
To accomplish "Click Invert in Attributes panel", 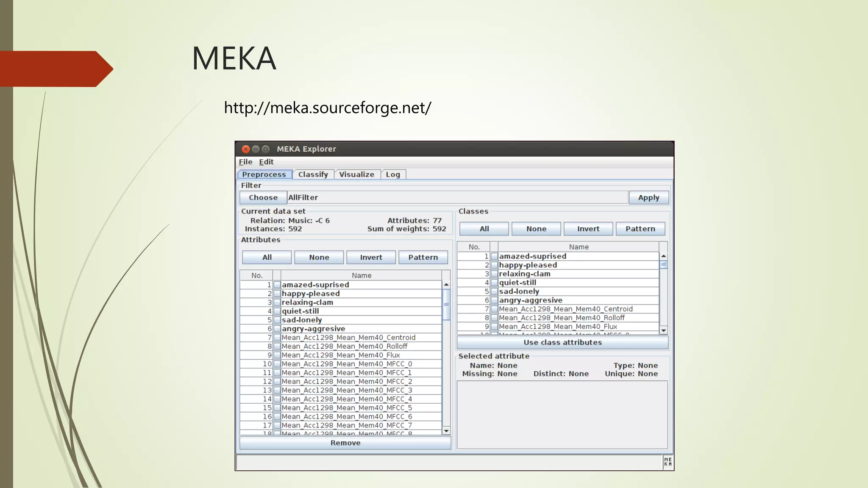I will 371,257.
